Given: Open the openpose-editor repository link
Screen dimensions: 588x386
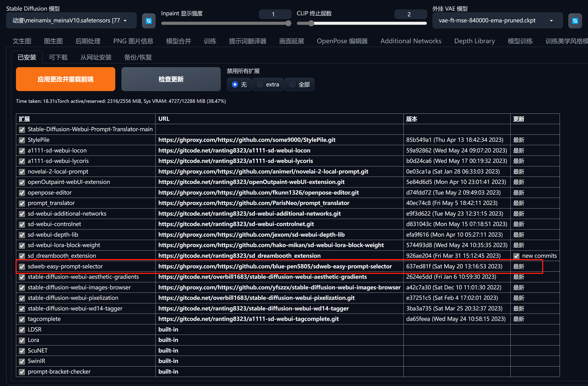Looking at the screenshot, I should (258, 193).
